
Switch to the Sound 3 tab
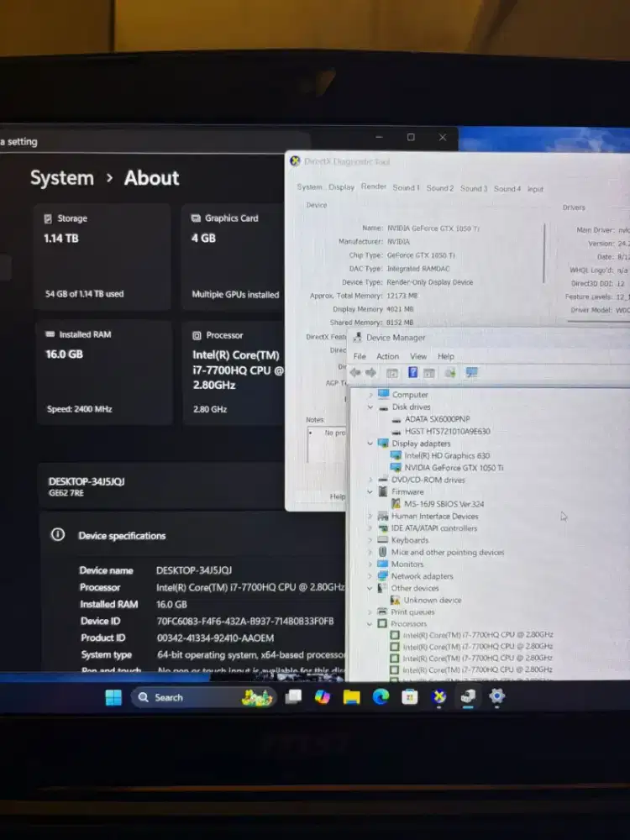[474, 188]
